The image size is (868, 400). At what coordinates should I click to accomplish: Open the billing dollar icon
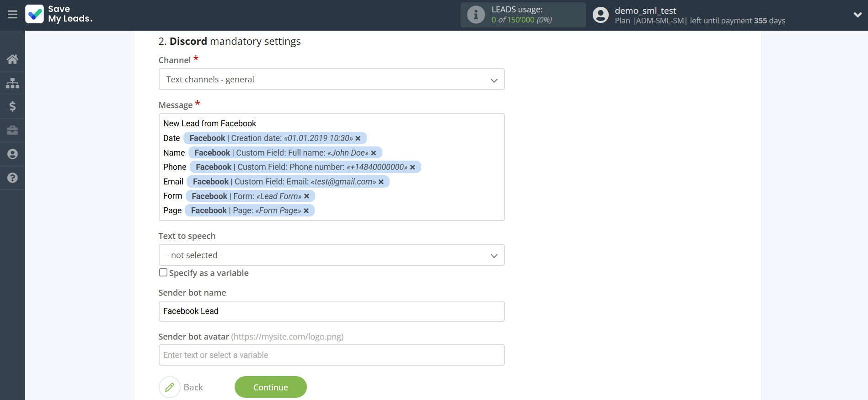[x=12, y=107]
